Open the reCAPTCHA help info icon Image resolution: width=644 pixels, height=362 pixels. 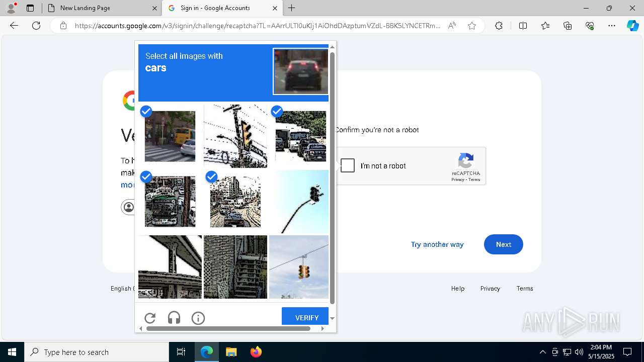coord(198,318)
